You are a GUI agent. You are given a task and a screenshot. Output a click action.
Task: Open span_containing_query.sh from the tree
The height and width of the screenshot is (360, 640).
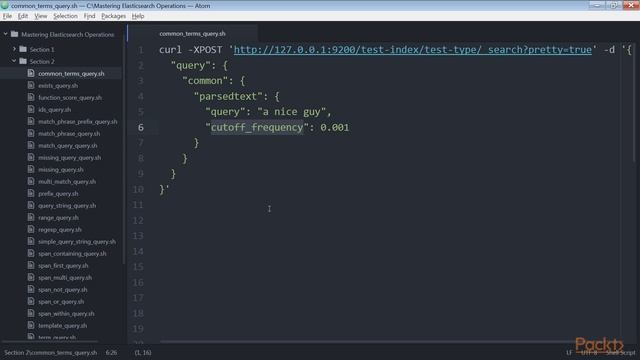point(72,253)
